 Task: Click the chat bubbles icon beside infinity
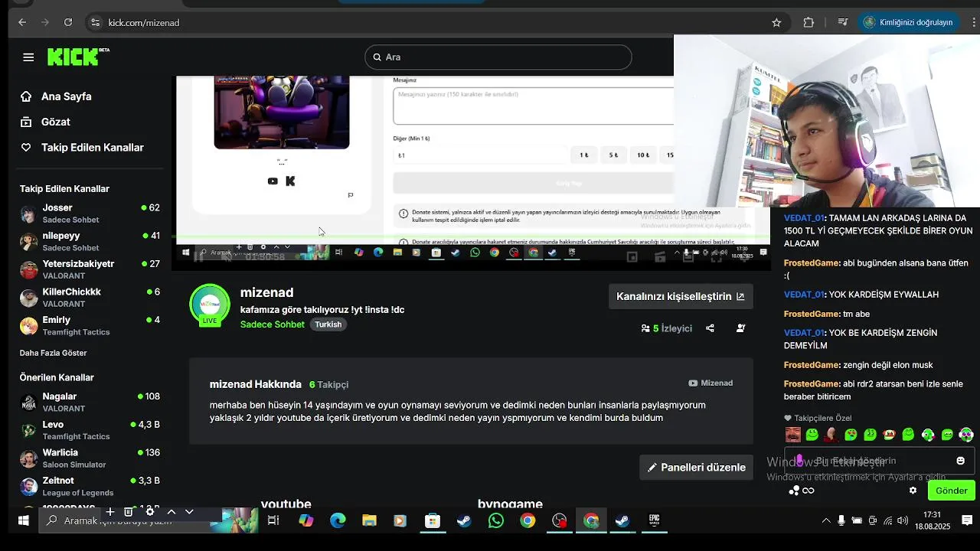click(794, 491)
